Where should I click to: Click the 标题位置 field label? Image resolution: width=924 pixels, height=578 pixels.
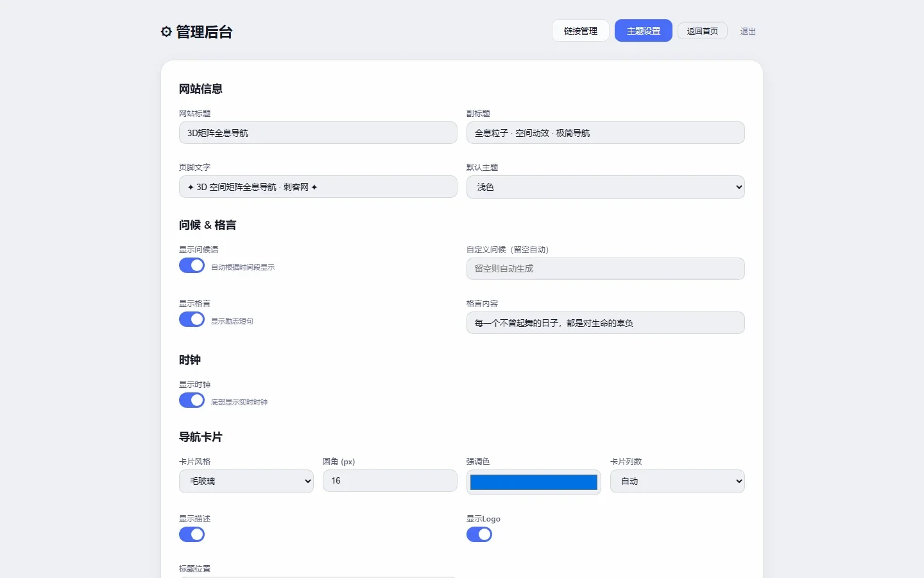click(x=195, y=568)
